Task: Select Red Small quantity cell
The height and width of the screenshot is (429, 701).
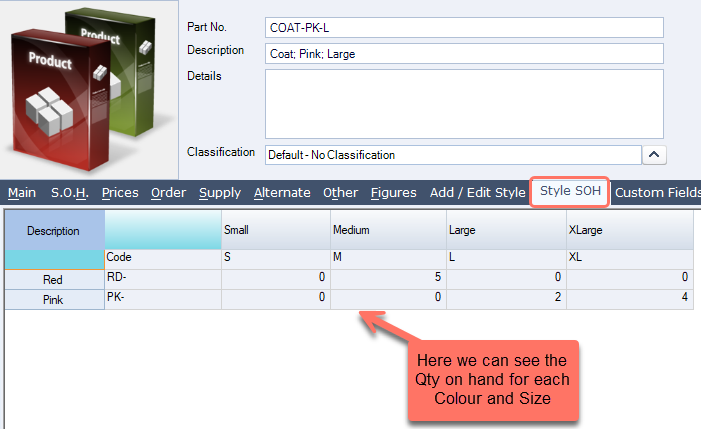Action: click(x=276, y=279)
